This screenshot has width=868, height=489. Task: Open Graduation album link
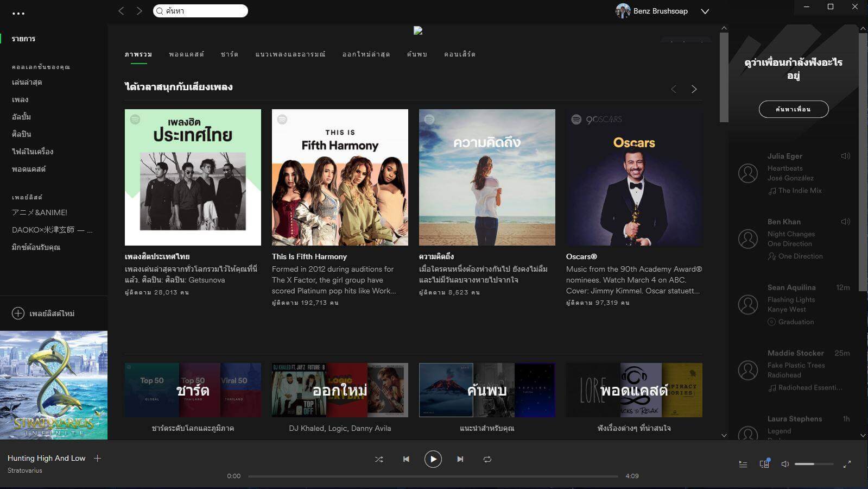click(x=796, y=322)
